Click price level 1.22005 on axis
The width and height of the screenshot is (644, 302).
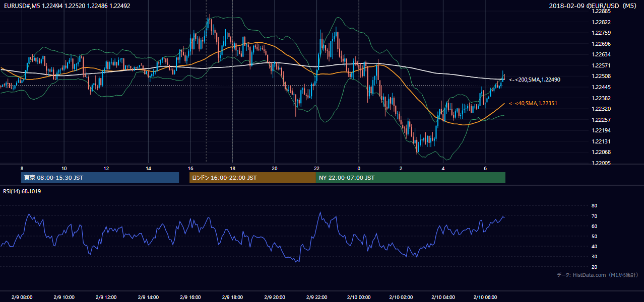[x=601, y=163]
